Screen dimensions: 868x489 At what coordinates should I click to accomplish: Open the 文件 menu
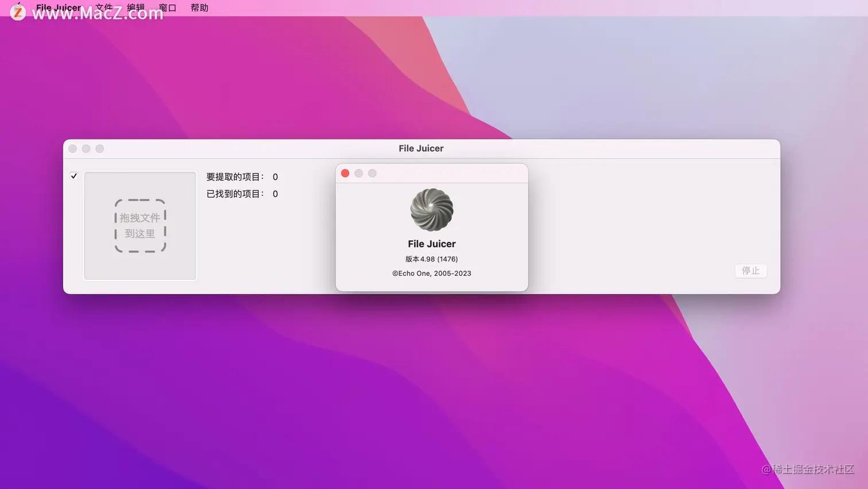tap(104, 8)
